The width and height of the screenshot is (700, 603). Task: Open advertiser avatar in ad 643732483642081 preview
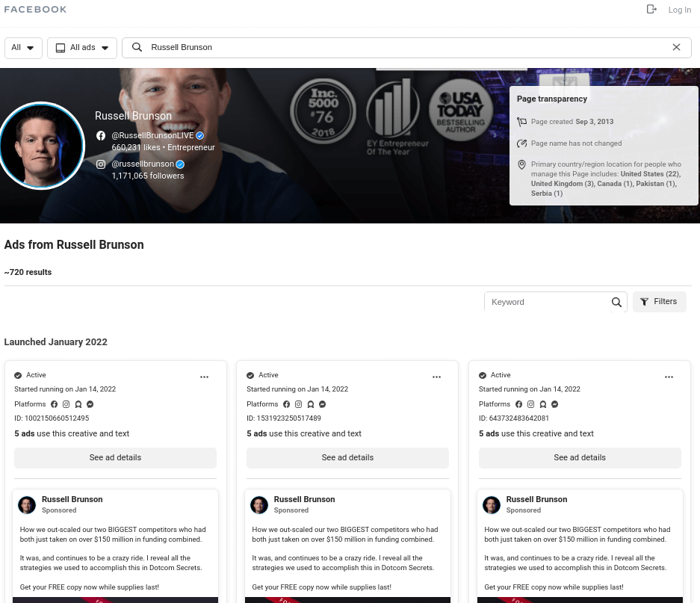tap(492, 504)
